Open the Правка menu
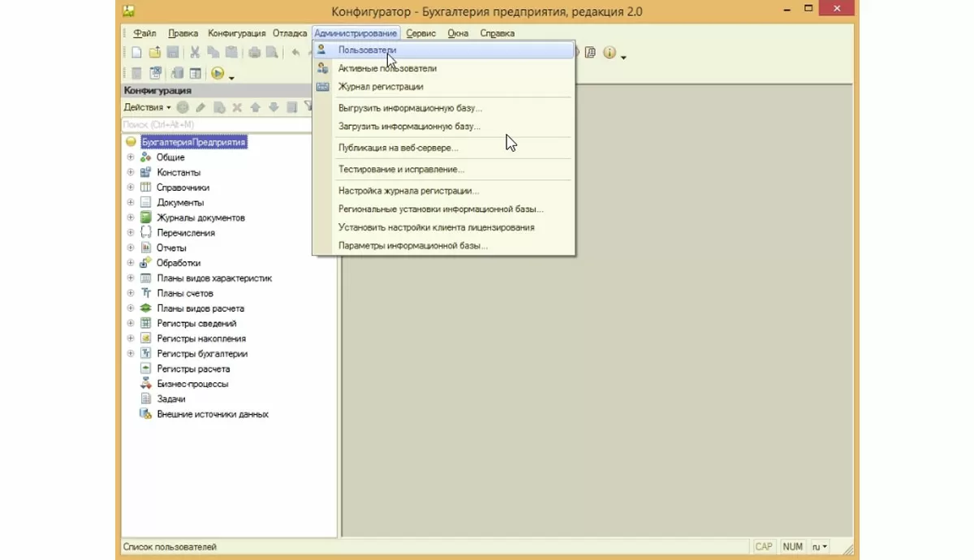Viewport: 974px width, 560px height. click(183, 33)
